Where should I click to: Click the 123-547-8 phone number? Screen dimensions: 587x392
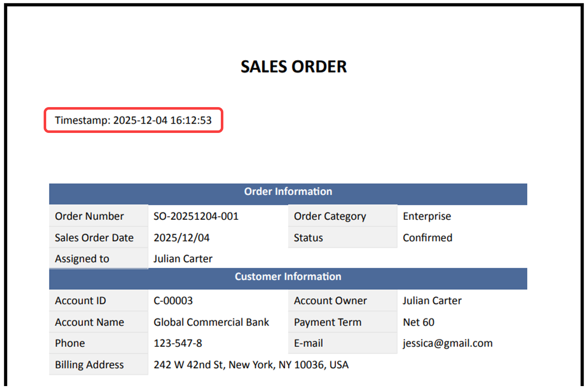[178, 343]
